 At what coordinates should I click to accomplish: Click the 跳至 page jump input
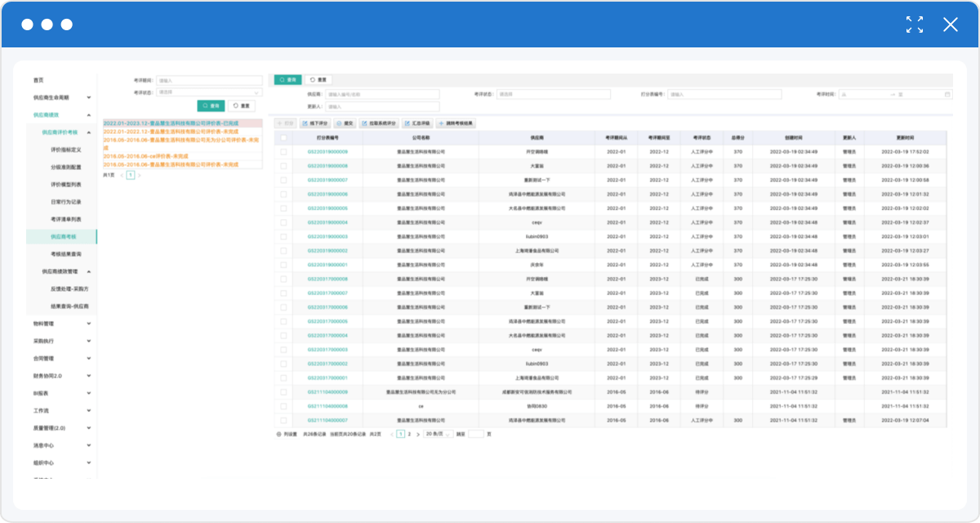point(475,434)
